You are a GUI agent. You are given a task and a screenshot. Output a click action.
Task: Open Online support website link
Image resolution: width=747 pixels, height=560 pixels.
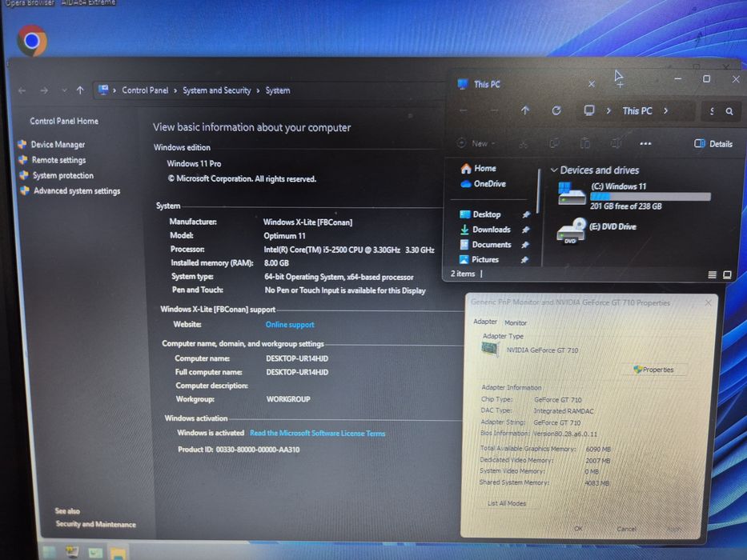(x=290, y=324)
